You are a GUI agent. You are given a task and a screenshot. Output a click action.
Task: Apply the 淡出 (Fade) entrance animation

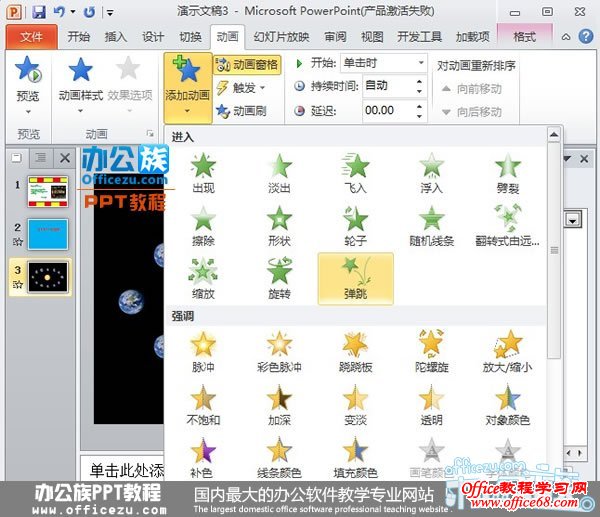click(x=279, y=172)
